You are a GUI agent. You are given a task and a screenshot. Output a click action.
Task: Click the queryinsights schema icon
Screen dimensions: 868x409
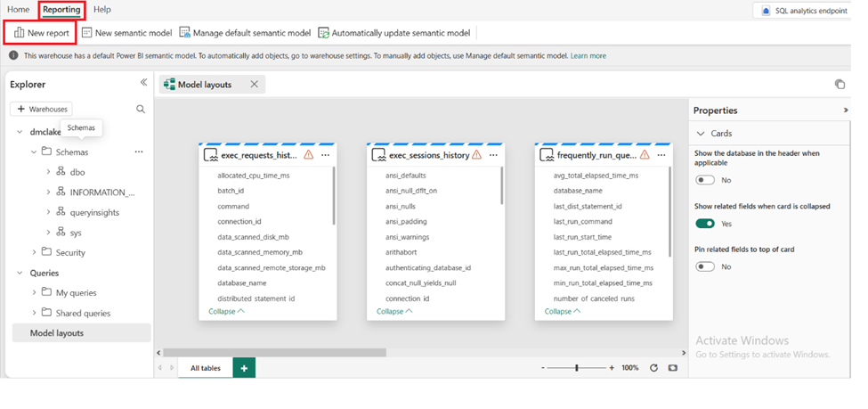(61, 212)
